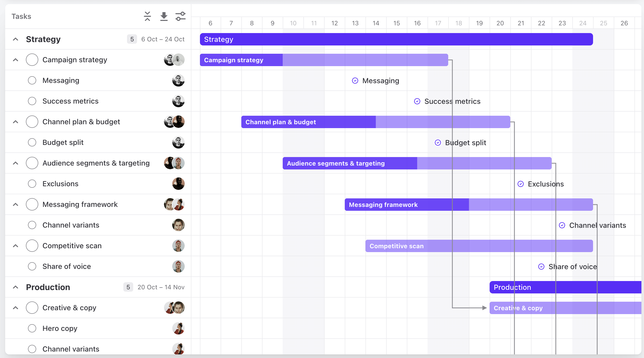Click the assignee avatar on Exclusions row
This screenshot has height=358, width=644.
pyautogui.click(x=178, y=184)
